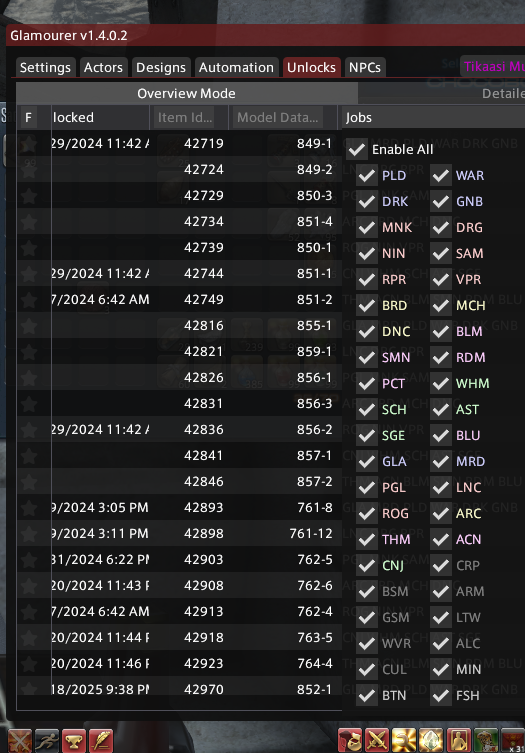Toggle the DRK job checkbox
The width and height of the screenshot is (525, 753).
(367, 201)
